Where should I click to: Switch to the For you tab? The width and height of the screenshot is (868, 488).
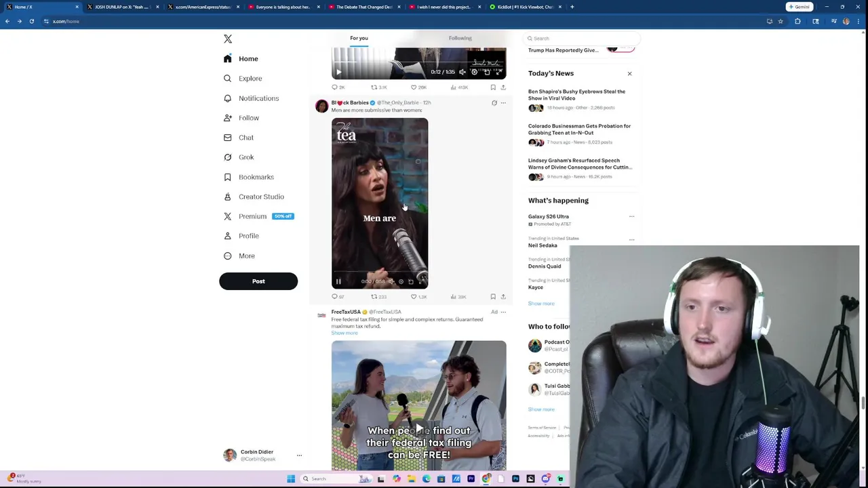tap(359, 38)
